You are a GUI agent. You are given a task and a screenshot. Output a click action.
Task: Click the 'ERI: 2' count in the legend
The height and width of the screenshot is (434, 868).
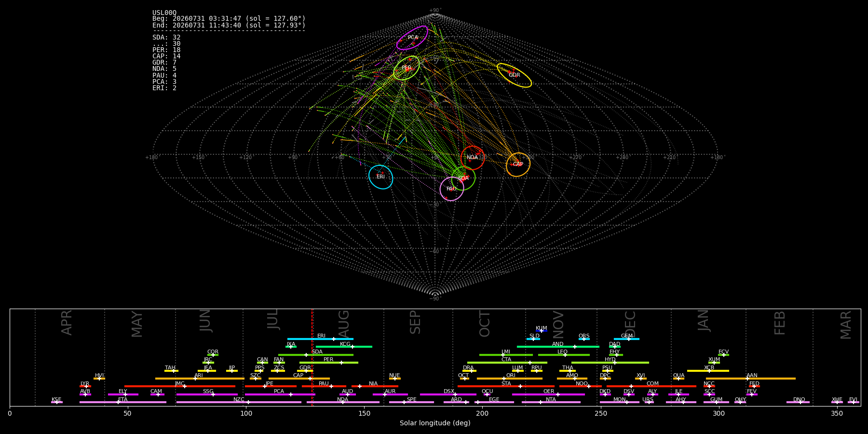(x=164, y=88)
